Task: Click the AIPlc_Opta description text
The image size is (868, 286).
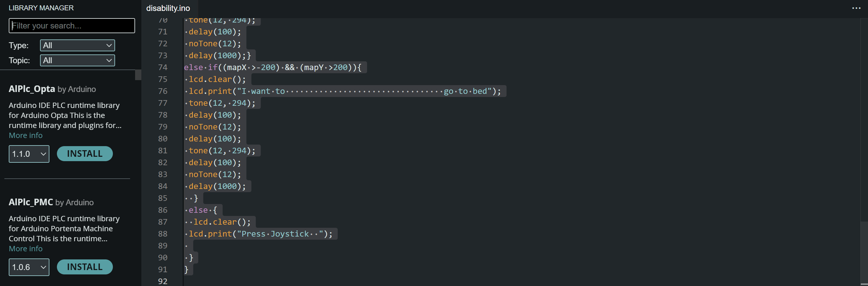Action: 65,115
